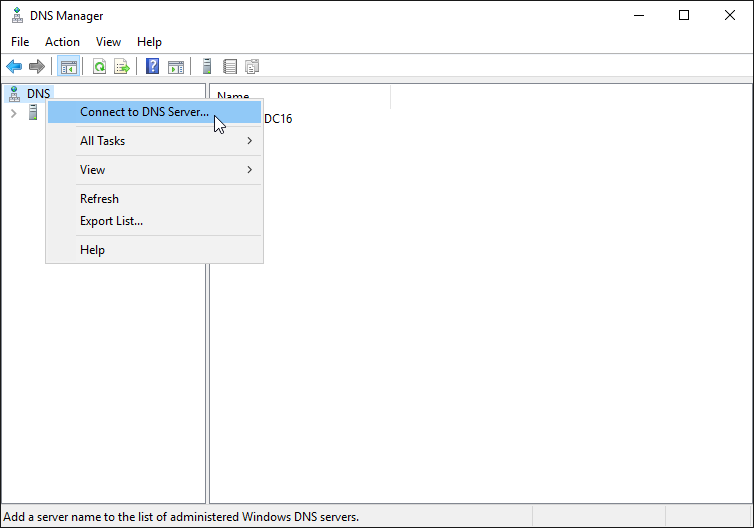
Task: Click the Forward arrow toolbar icon
Action: 37,66
